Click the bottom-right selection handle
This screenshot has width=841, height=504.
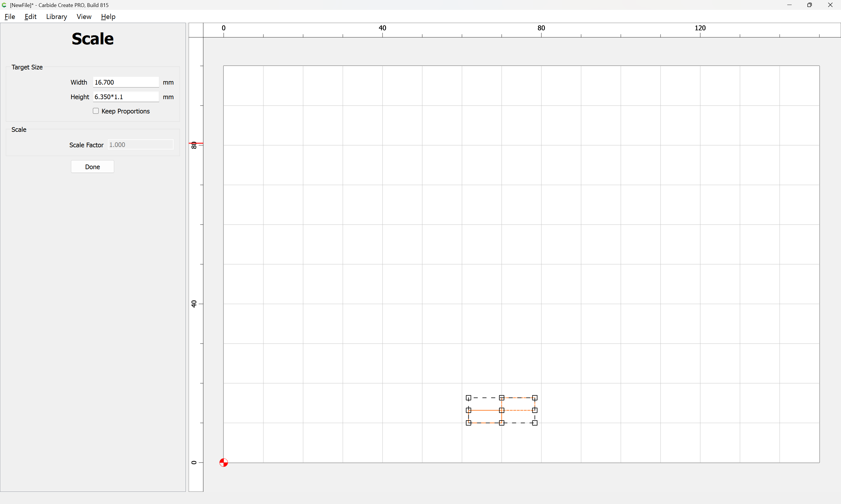(535, 423)
